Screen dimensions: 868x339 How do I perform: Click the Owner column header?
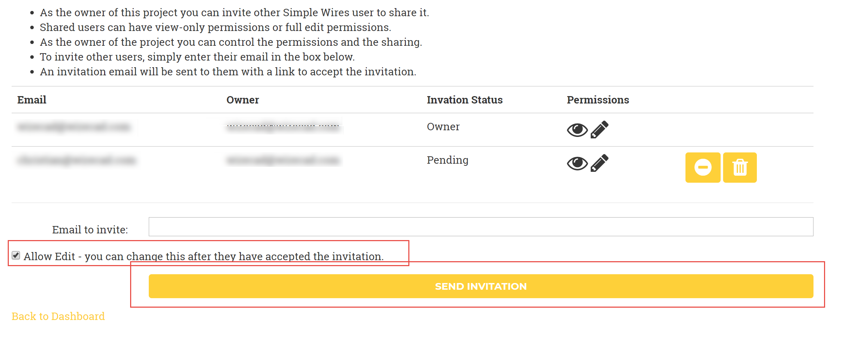[243, 100]
